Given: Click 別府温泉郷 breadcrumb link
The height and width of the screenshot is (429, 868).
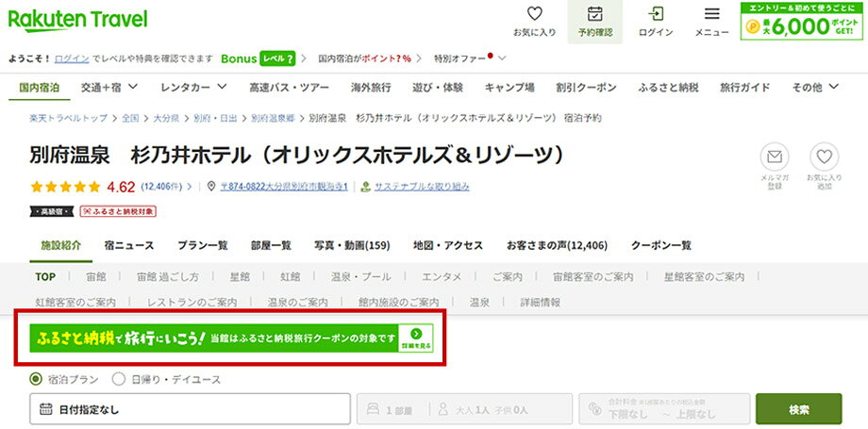Looking at the screenshot, I should tap(273, 118).
